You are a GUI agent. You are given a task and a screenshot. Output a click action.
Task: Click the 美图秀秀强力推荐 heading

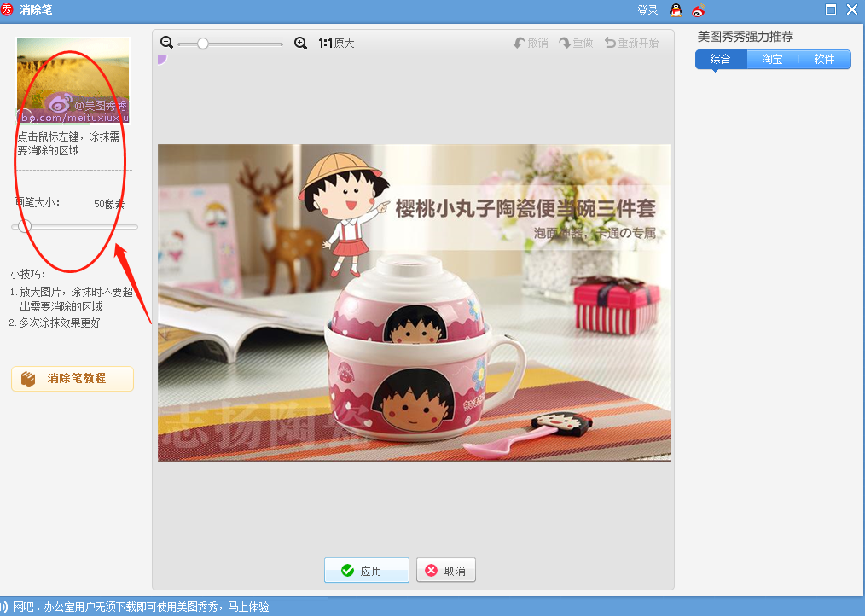pyautogui.click(x=746, y=37)
